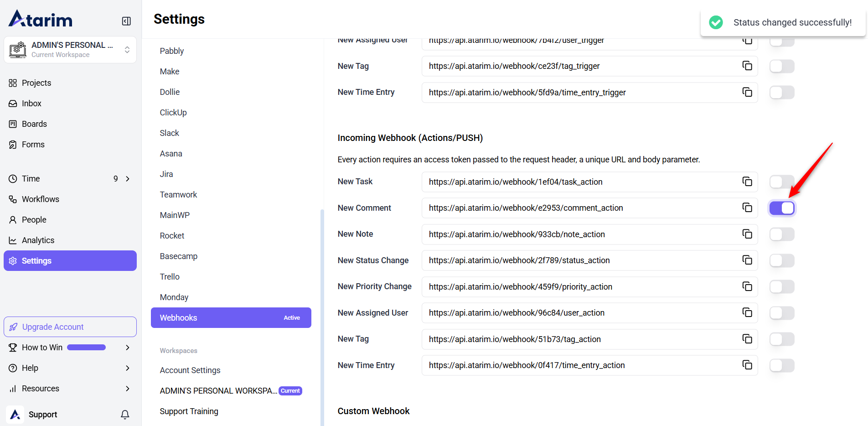Viewport: 868px width, 426px height.
Task: Copy the incoming New Time Entry action URL
Action: (x=747, y=365)
